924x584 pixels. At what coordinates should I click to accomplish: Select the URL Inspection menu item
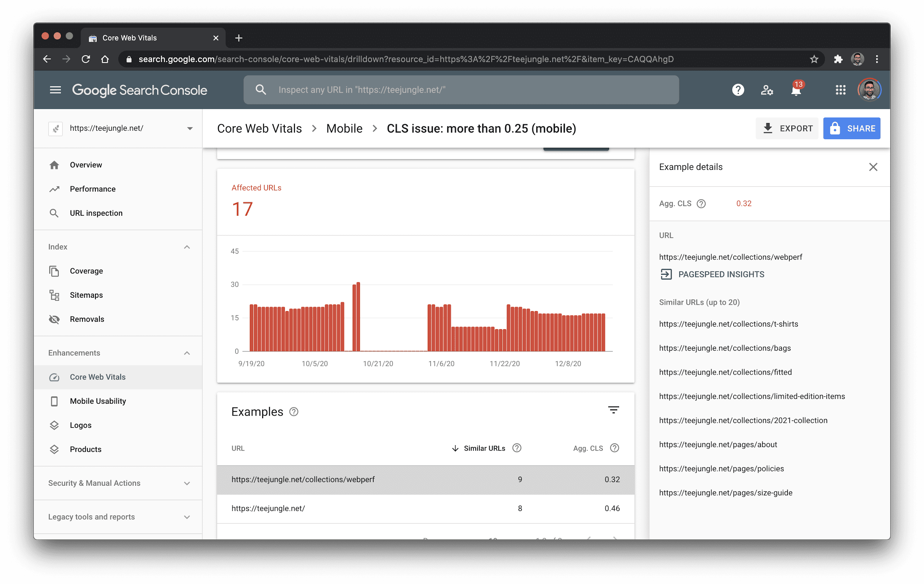96,213
